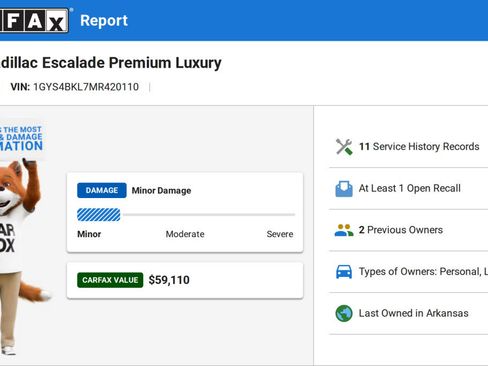Open 11 Service History Records
Viewport: 488px width, 366px height.
(408, 147)
